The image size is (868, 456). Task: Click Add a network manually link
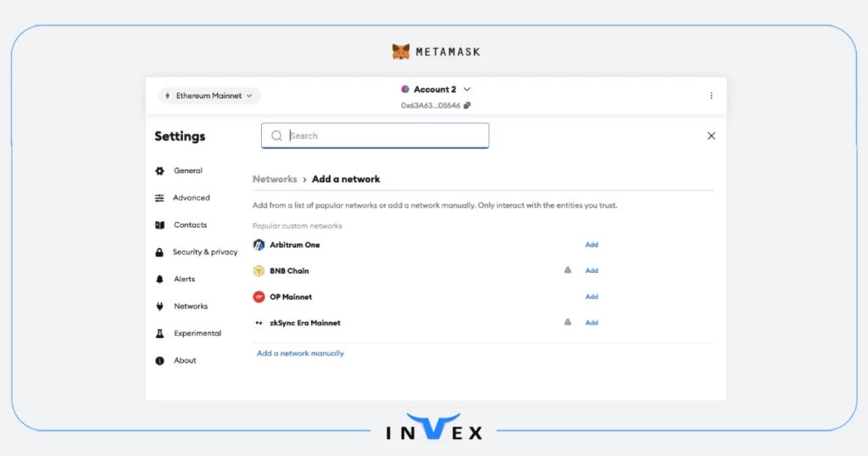(300, 353)
